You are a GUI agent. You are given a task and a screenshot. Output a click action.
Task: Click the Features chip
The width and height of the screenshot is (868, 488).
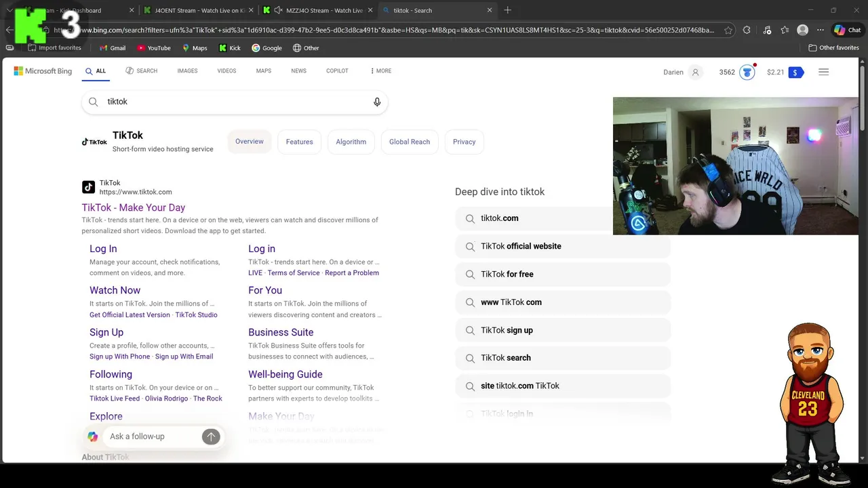(x=300, y=142)
